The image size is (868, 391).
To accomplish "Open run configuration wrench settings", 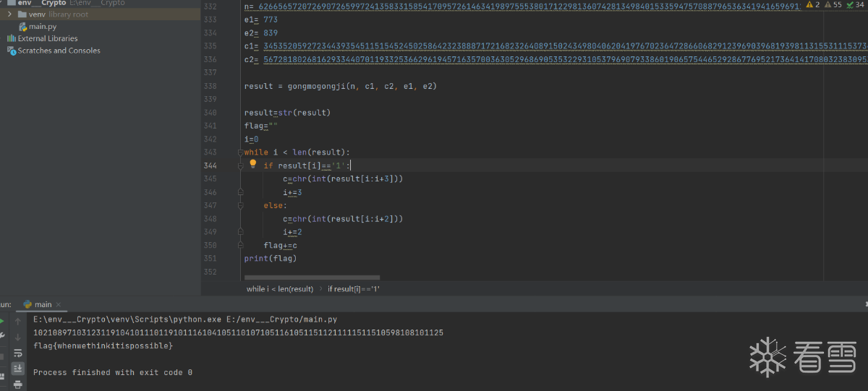I will tap(2, 335).
